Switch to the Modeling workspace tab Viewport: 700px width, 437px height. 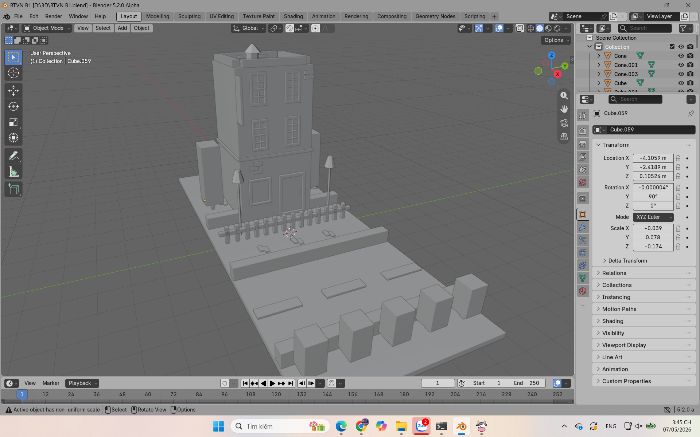point(158,16)
